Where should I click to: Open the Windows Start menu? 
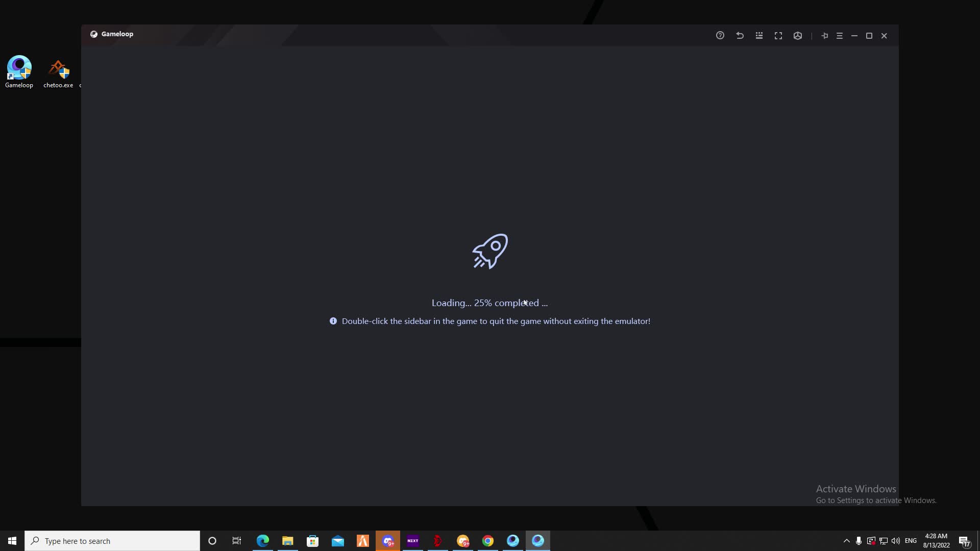pos(12,541)
